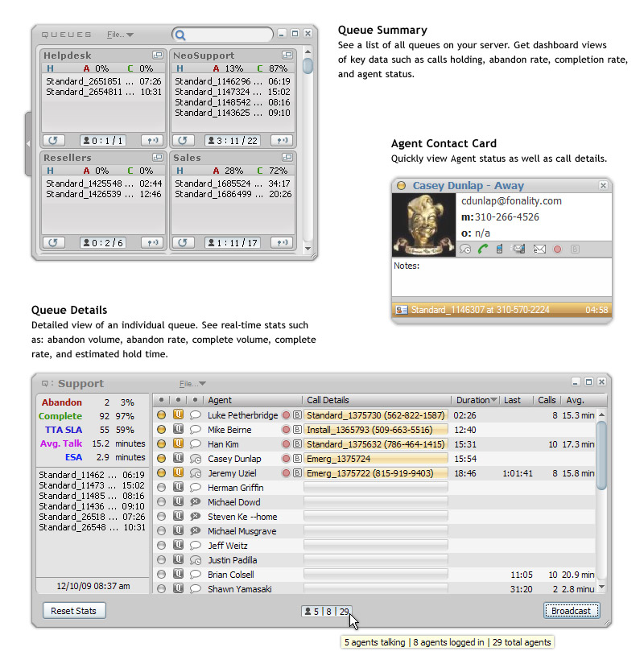Click the broadcast icon in Sales queue
Image resolution: width=644 pixels, height=668 pixels.
281,242
